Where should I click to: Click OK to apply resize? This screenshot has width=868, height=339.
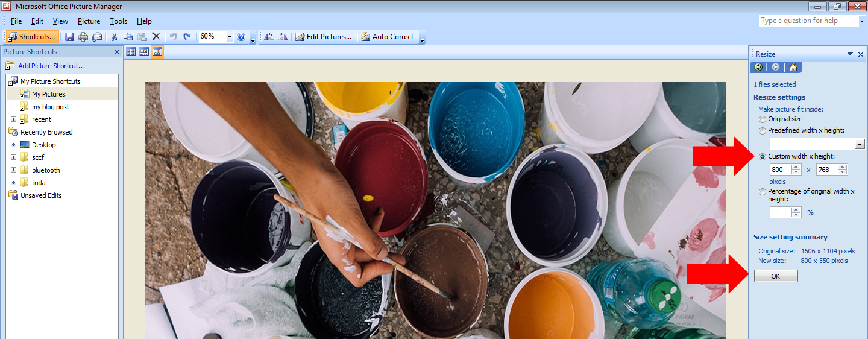click(776, 276)
